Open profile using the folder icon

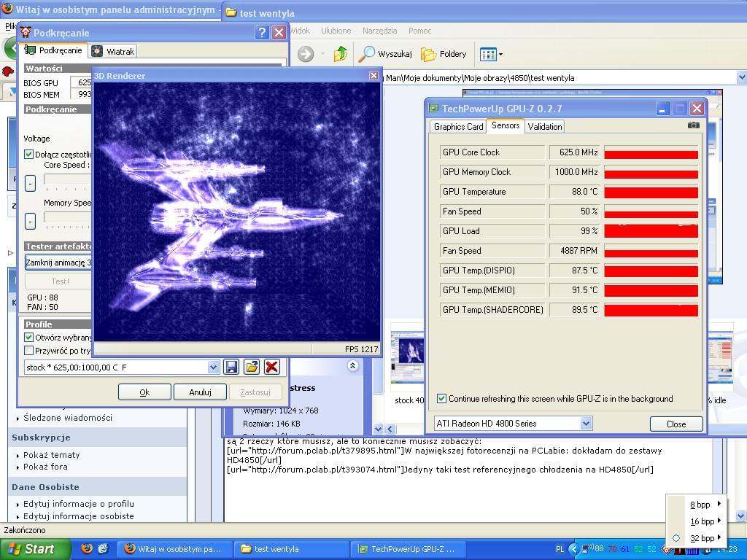[252, 367]
